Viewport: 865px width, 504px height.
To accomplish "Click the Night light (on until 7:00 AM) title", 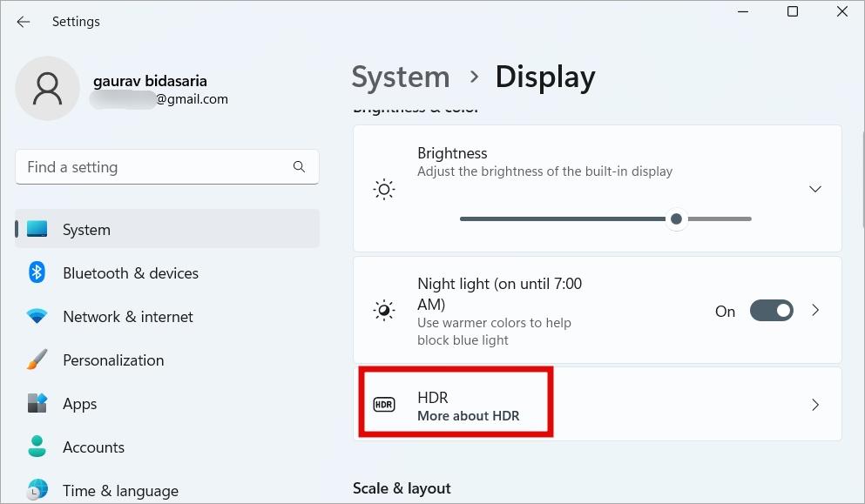I will pyautogui.click(x=499, y=294).
